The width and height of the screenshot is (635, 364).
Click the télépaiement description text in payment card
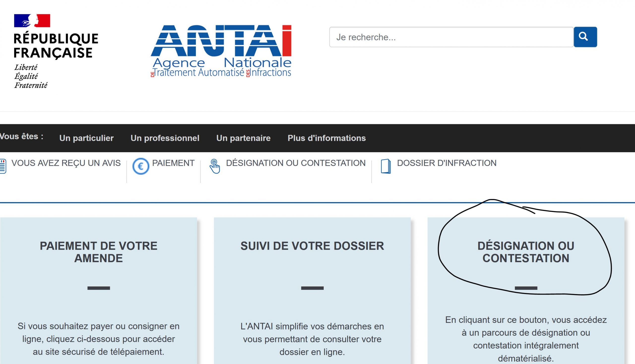tap(98, 339)
